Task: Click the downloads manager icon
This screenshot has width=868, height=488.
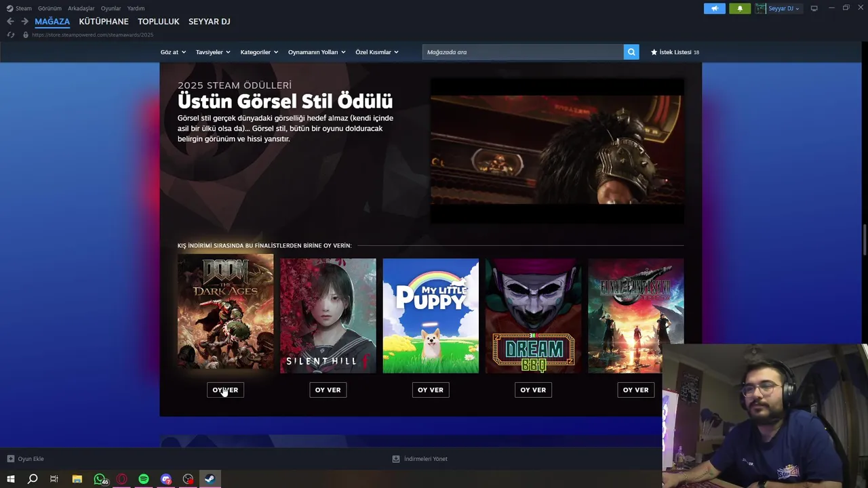Action: click(x=396, y=459)
